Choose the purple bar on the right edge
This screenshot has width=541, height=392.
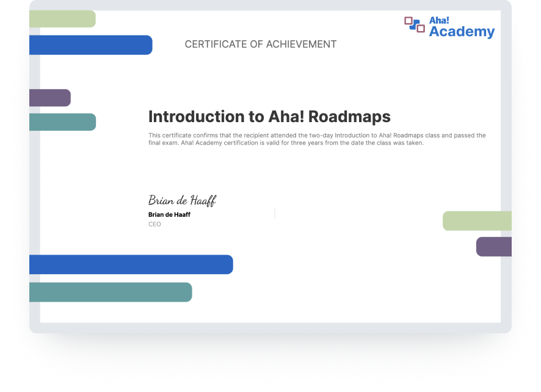pos(493,247)
